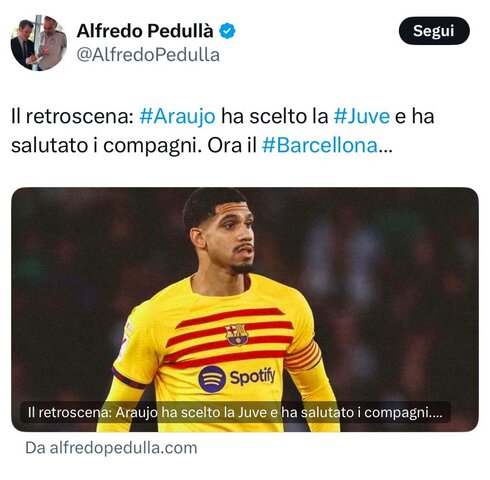
Task: Open the #Barcellona hashtag
Action: point(320,146)
